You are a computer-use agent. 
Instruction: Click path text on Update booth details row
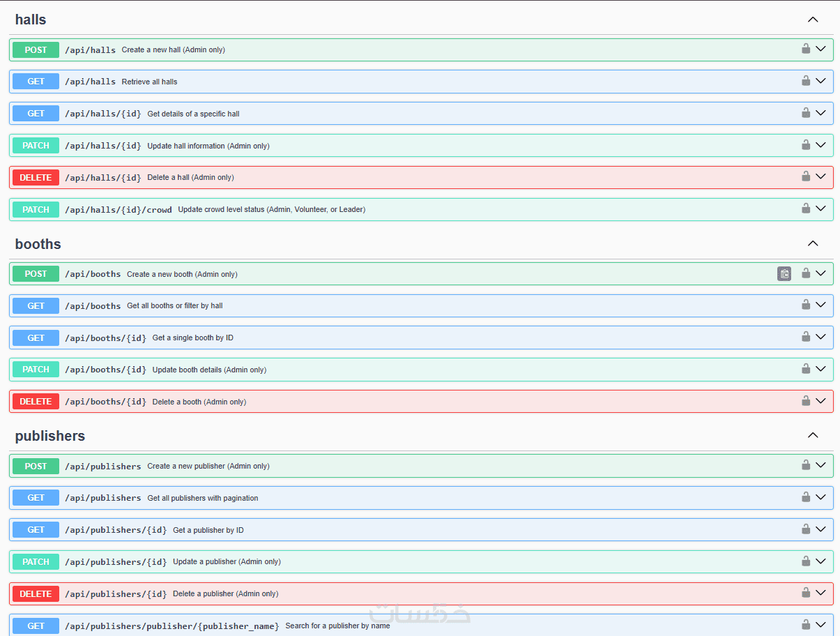click(x=106, y=370)
